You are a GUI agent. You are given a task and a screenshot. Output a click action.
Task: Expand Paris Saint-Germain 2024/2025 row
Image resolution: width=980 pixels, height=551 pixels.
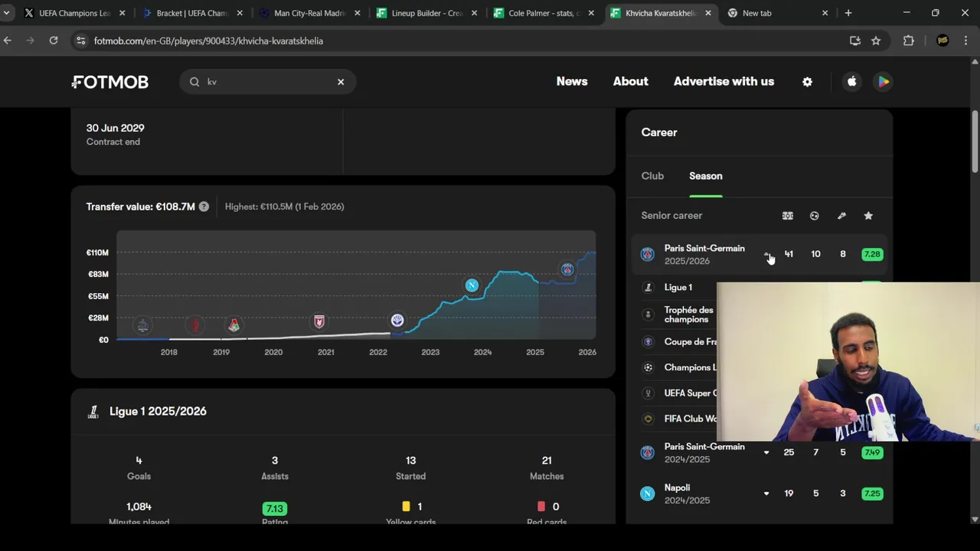click(x=766, y=452)
